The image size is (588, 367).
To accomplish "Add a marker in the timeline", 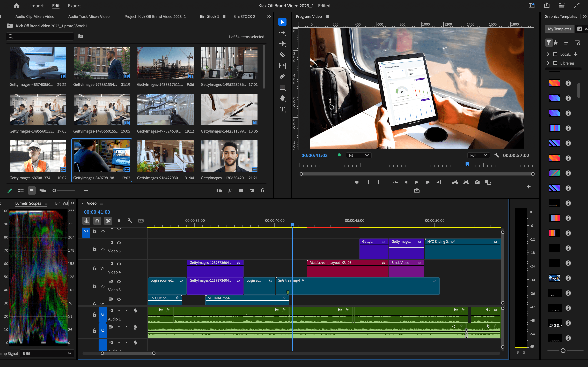I will [x=119, y=221].
